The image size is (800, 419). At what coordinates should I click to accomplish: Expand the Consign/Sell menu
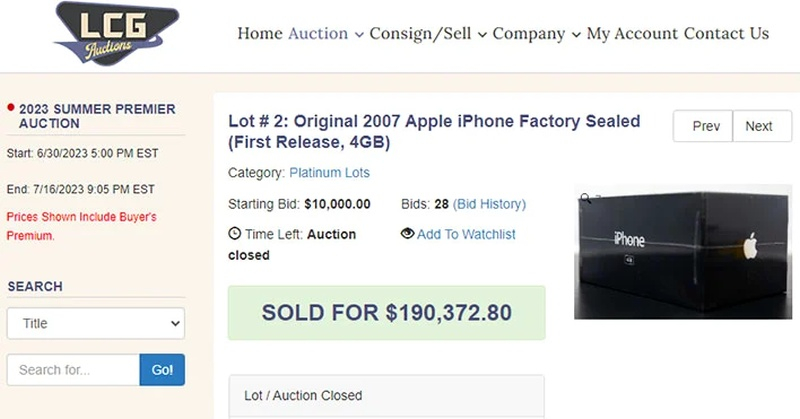click(428, 34)
